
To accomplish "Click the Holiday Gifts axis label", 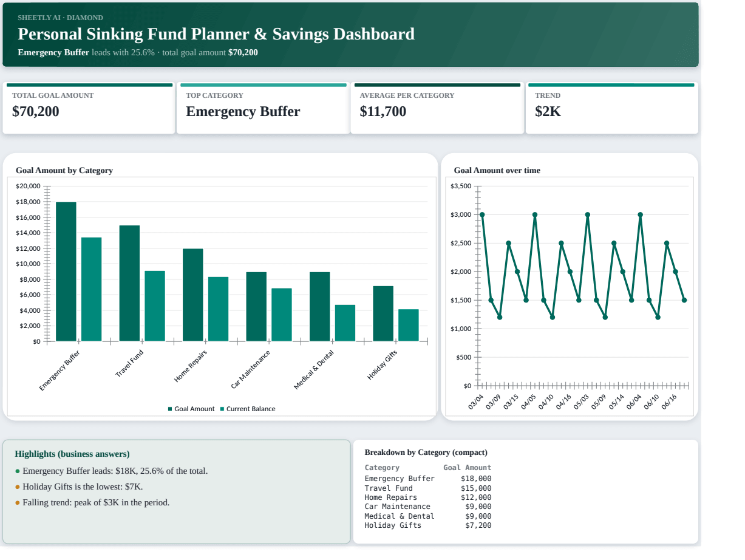I will tap(382, 365).
